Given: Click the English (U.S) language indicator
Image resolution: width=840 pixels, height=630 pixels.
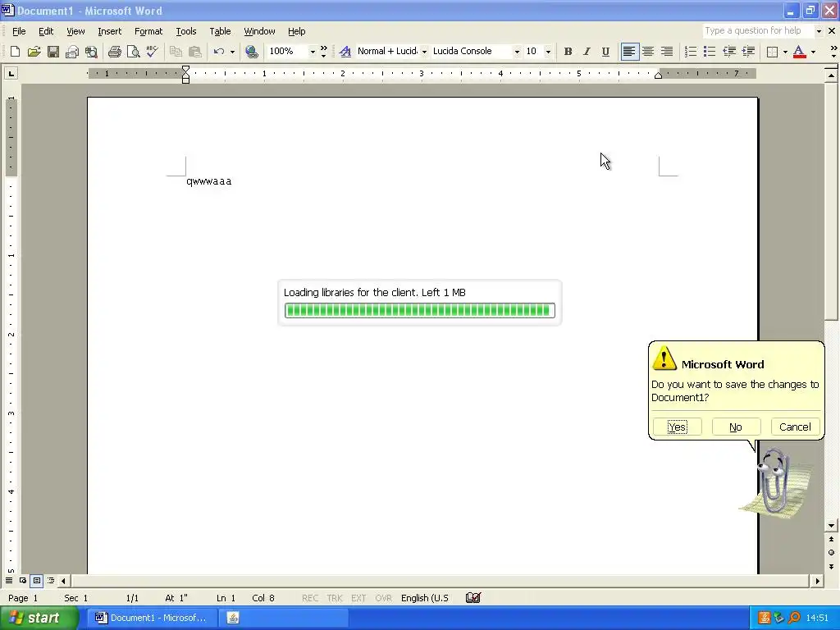Looking at the screenshot, I should [425, 598].
